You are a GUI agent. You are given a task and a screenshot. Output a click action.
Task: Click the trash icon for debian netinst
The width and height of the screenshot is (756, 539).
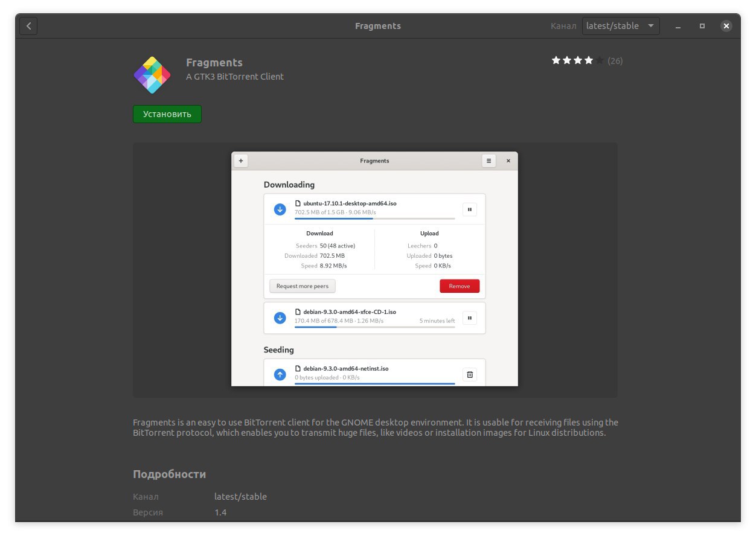pyautogui.click(x=470, y=374)
